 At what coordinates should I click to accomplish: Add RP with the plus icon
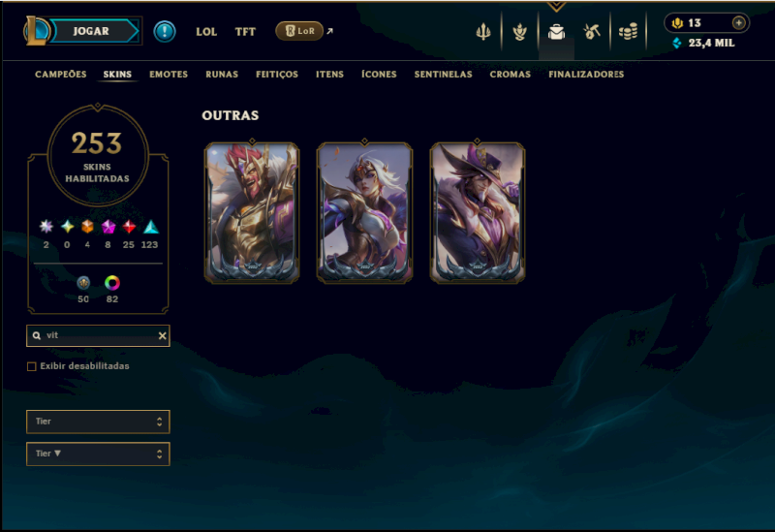coord(738,22)
